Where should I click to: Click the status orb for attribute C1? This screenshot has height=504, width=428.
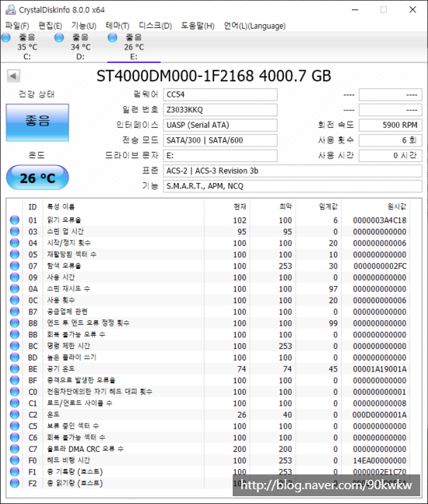click(15, 403)
